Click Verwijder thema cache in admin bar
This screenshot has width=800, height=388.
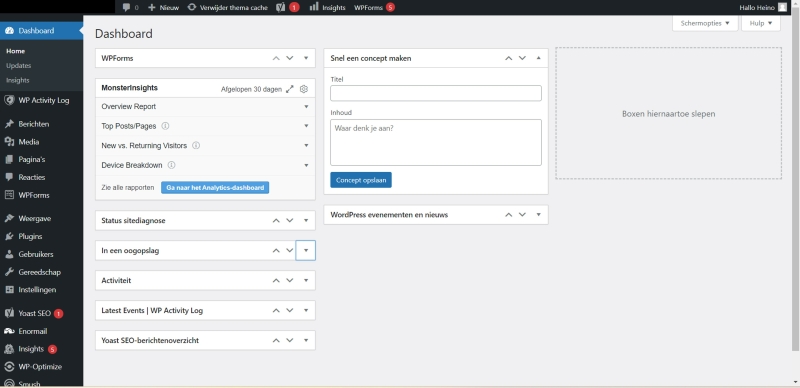(228, 8)
